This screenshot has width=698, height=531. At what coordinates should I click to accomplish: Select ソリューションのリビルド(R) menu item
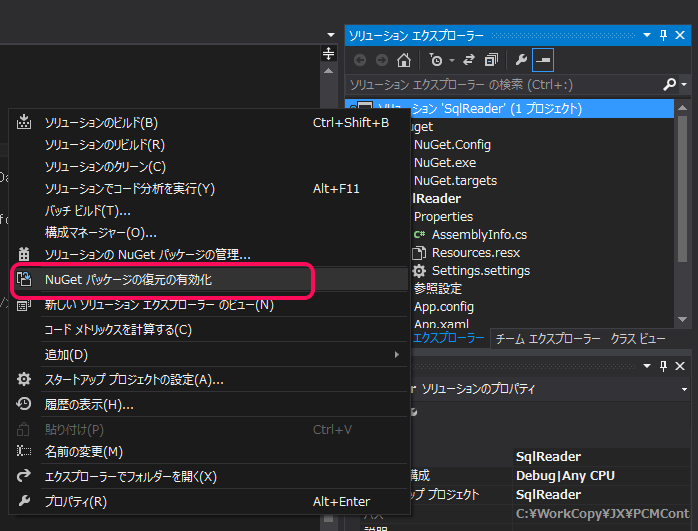209,145
